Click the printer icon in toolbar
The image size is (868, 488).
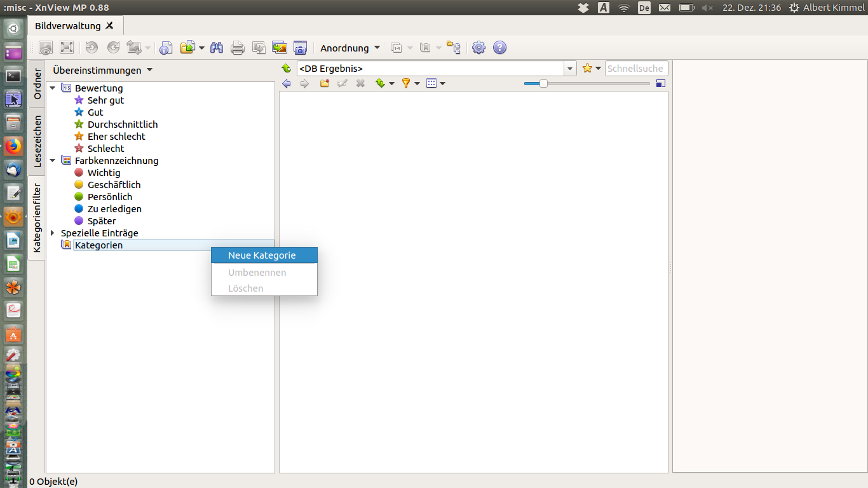click(238, 48)
